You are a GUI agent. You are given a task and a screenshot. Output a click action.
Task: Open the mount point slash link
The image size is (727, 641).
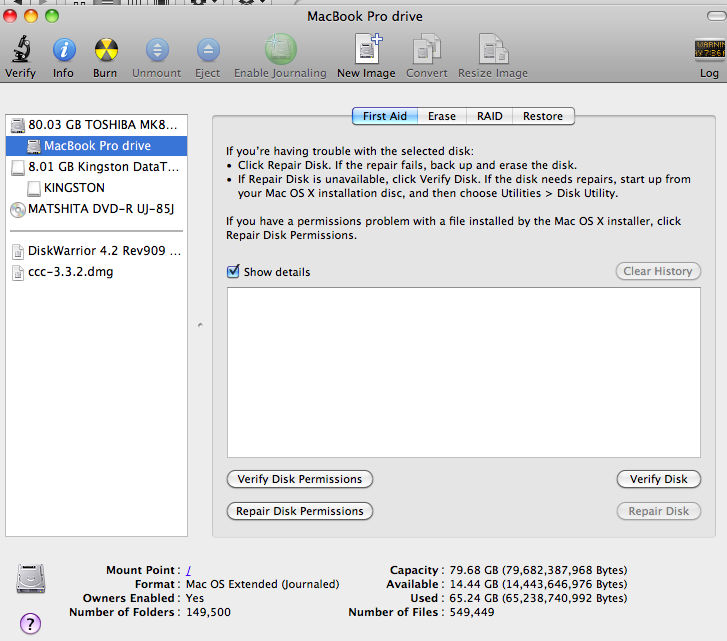189,570
